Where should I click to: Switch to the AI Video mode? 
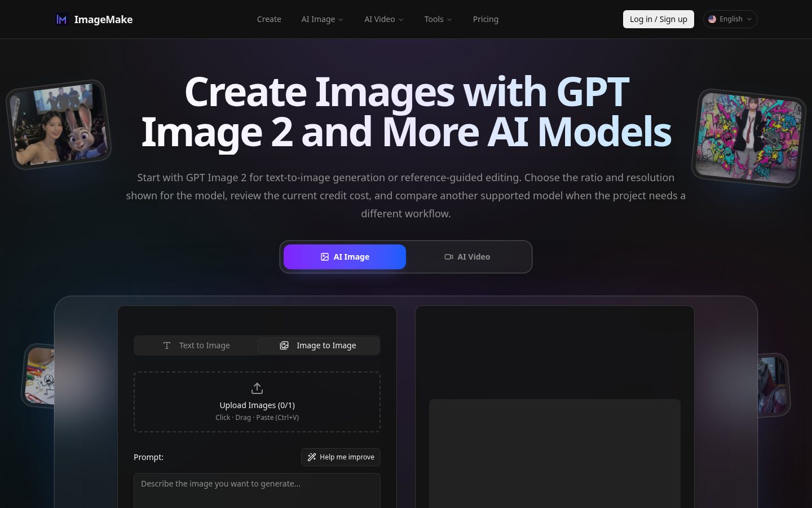(x=467, y=257)
